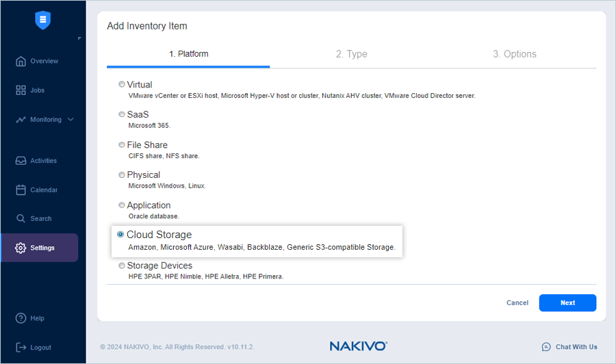Open the Overview home icon
The image size is (616, 364).
[21, 62]
